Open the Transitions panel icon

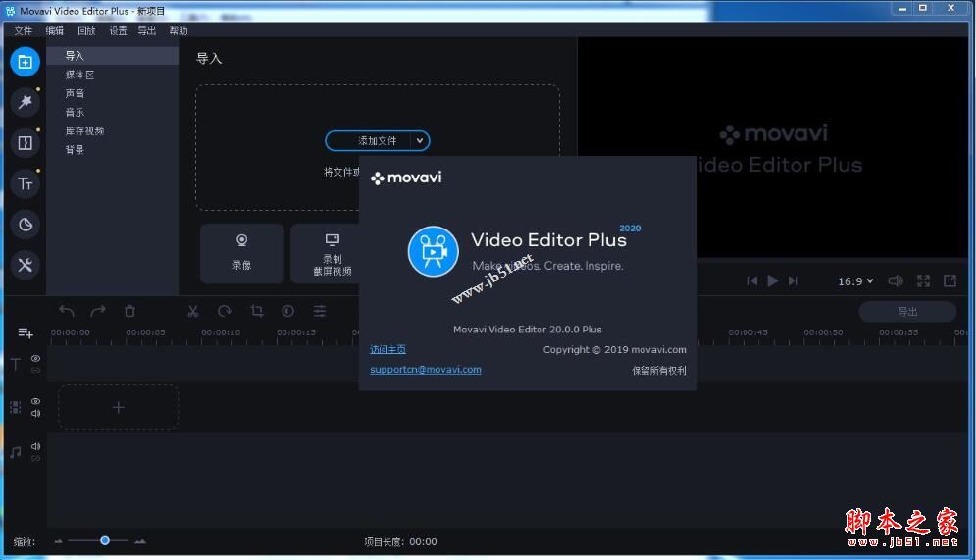click(x=25, y=143)
